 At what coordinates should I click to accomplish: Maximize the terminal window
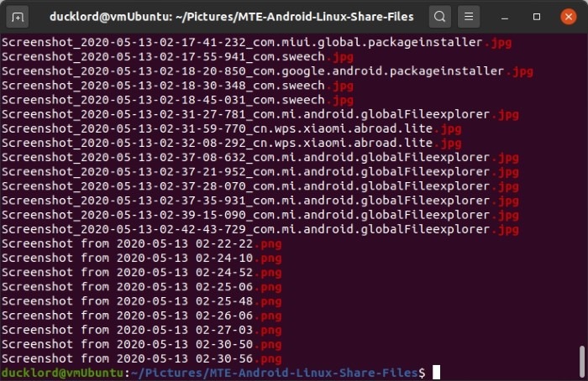(x=538, y=16)
